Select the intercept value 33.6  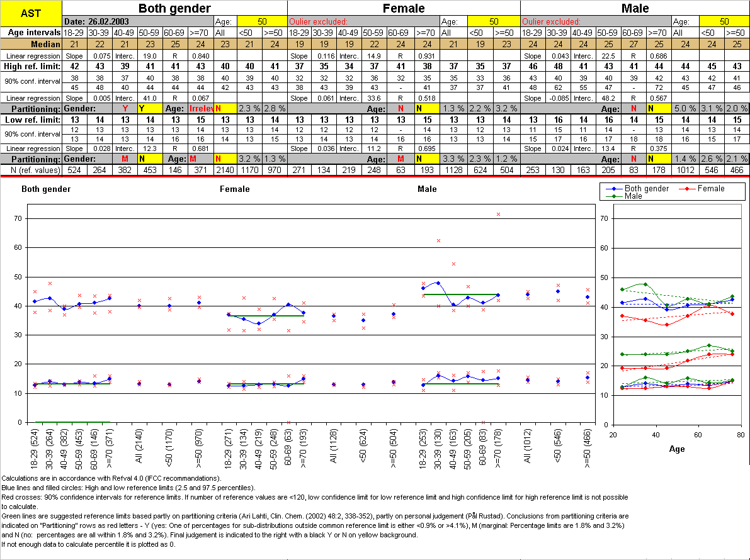(374, 98)
